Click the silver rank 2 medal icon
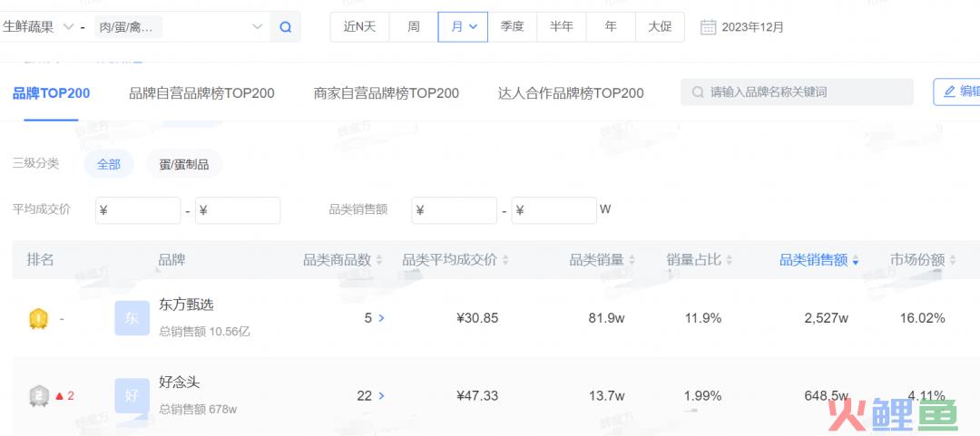Viewport: 980px width, 436px height. coord(39,396)
